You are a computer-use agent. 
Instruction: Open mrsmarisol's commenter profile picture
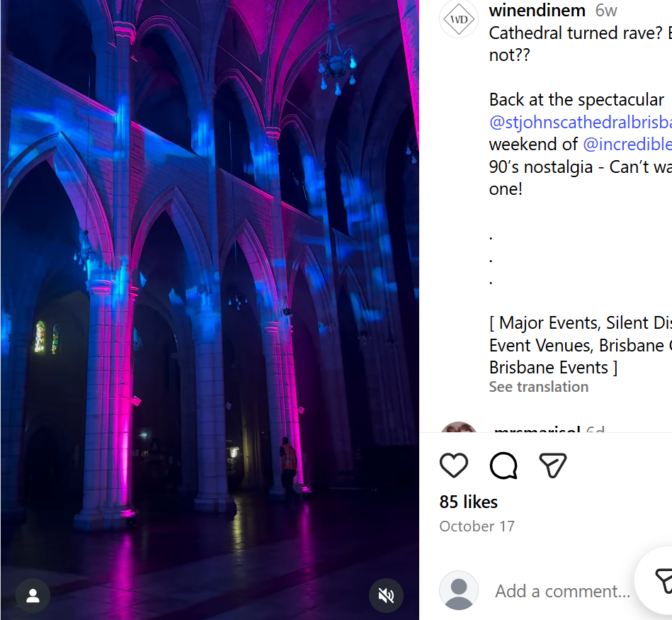(459, 427)
